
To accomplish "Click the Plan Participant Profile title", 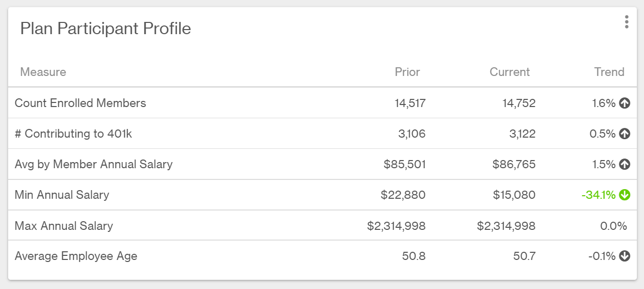I will pos(105,29).
